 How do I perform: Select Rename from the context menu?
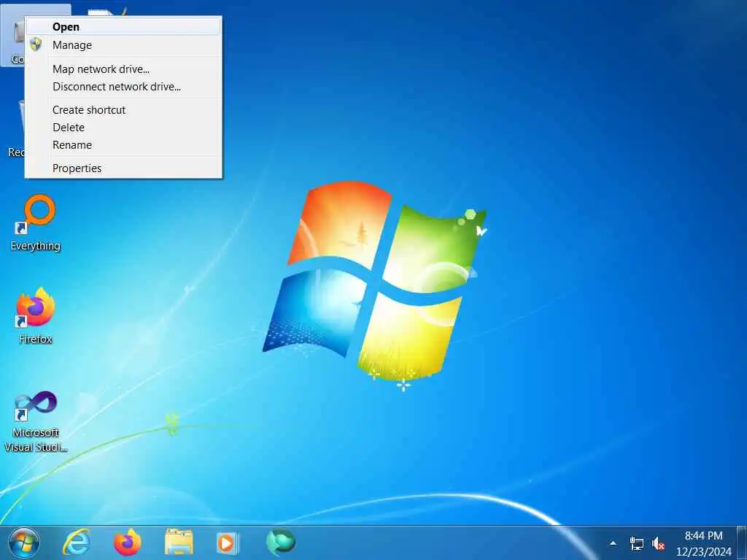click(x=123, y=145)
